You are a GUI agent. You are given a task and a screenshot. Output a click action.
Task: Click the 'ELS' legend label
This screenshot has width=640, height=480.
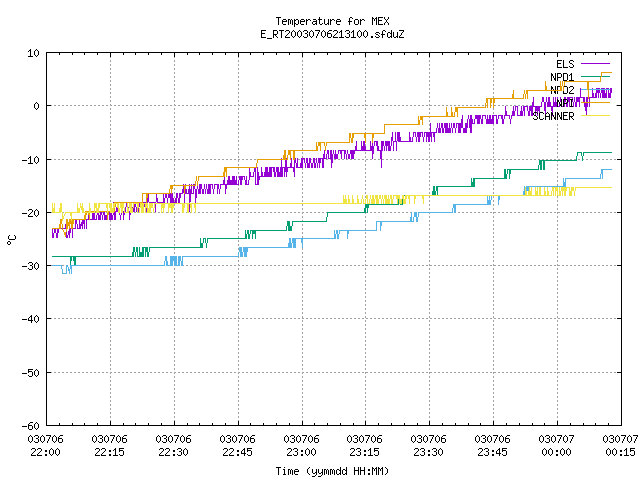(x=565, y=64)
